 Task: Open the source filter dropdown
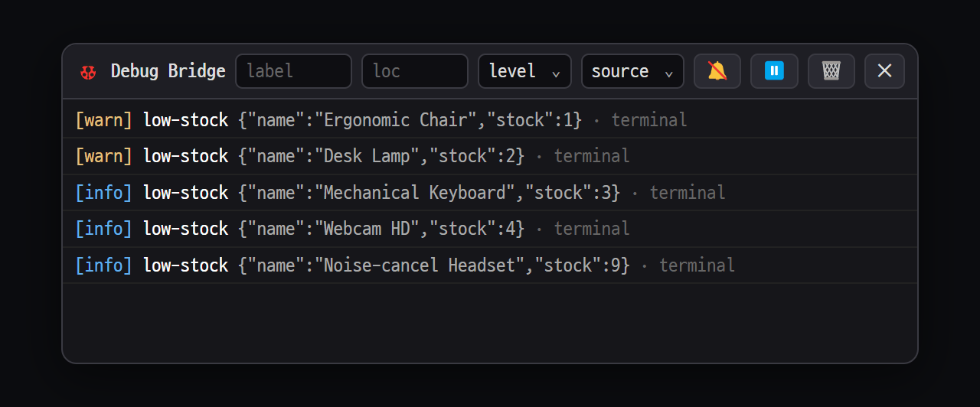point(632,71)
